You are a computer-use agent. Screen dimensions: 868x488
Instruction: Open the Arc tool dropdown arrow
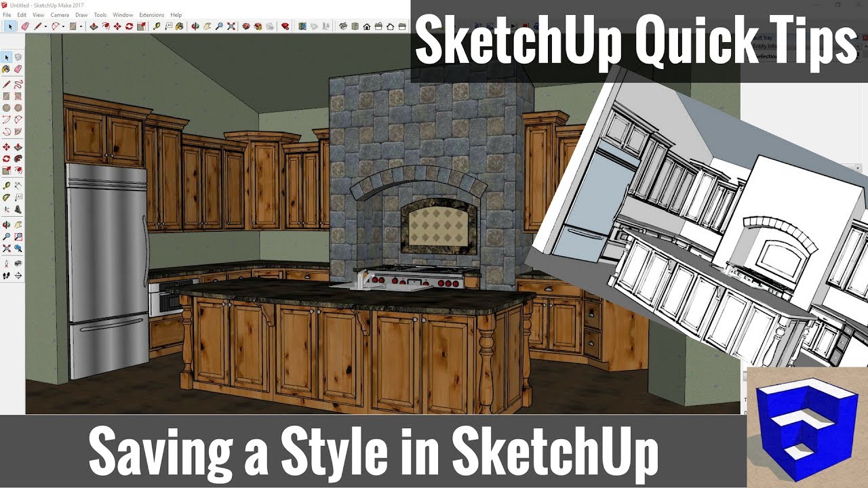click(x=63, y=26)
